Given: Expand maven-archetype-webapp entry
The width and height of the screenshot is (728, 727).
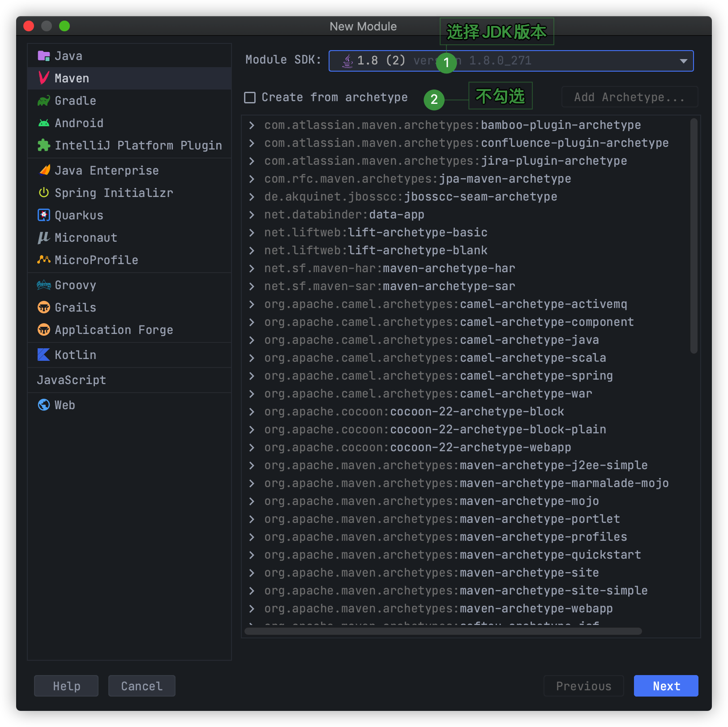Looking at the screenshot, I should (252, 609).
